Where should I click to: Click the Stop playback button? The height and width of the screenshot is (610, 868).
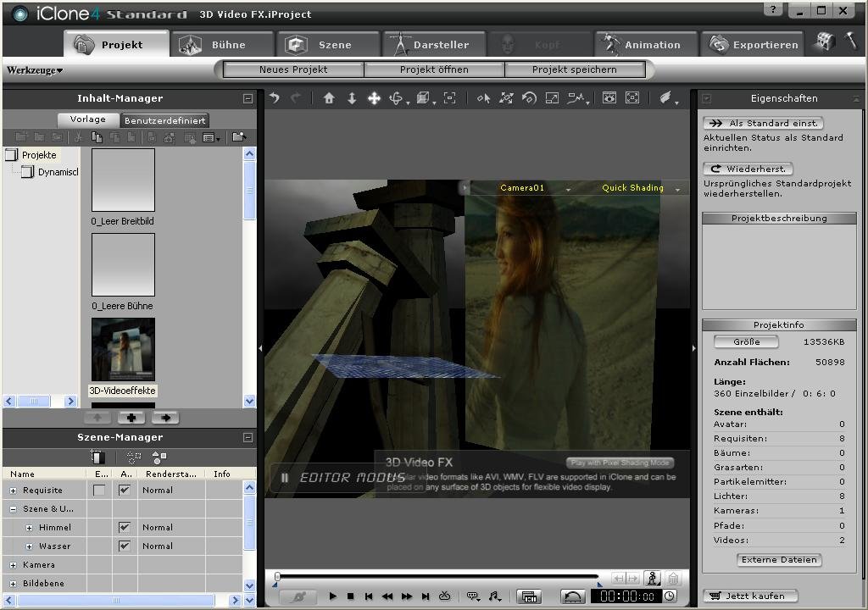point(350,596)
